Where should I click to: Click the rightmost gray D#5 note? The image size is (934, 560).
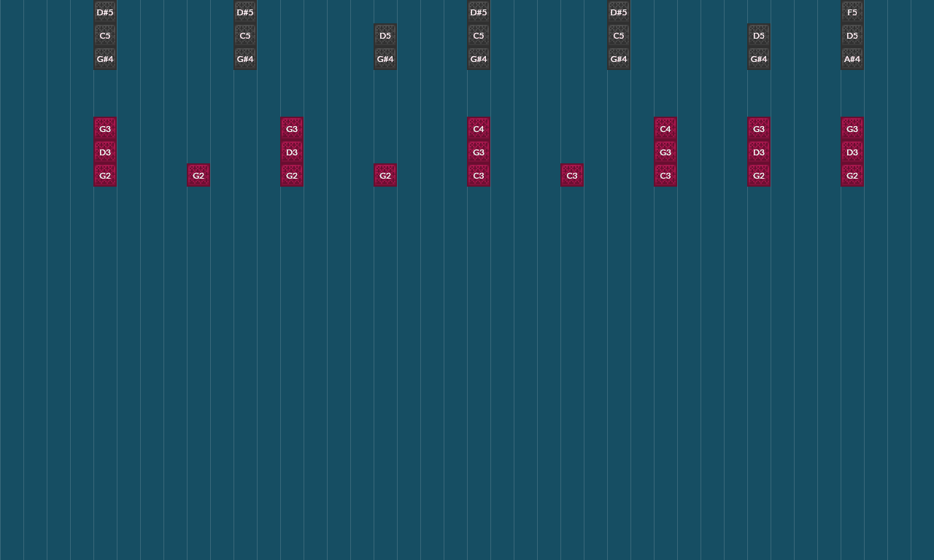618,12
